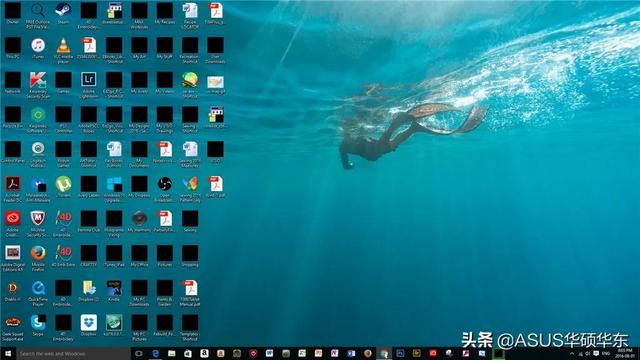Viewport: 640px width, 360px height.
Task: Open VLC media player shortcut
Action: tap(63, 45)
